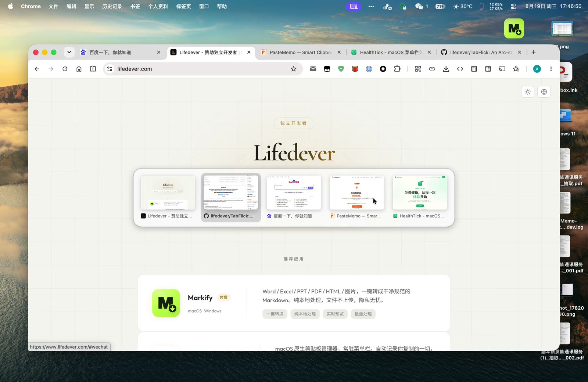Open the downloads arrow icon
Image resolution: width=588 pixels, height=382 pixels.
click(x=446, y=69)
